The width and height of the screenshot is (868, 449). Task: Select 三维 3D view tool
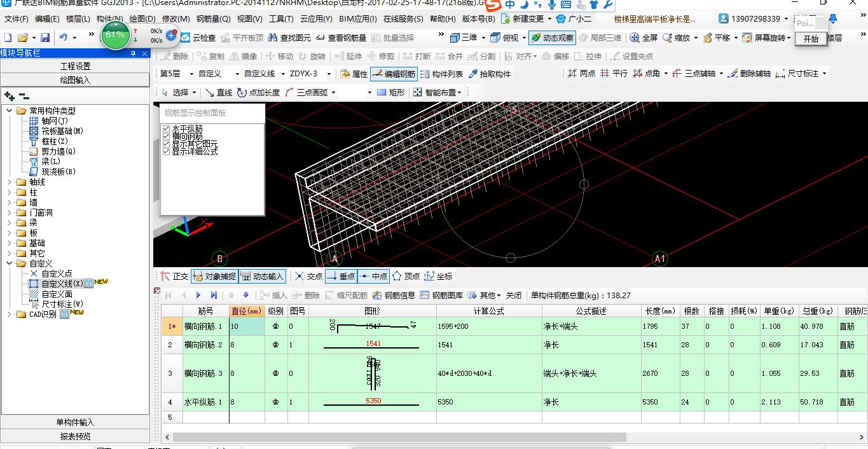pyautogui.click(x=464, y=38)
